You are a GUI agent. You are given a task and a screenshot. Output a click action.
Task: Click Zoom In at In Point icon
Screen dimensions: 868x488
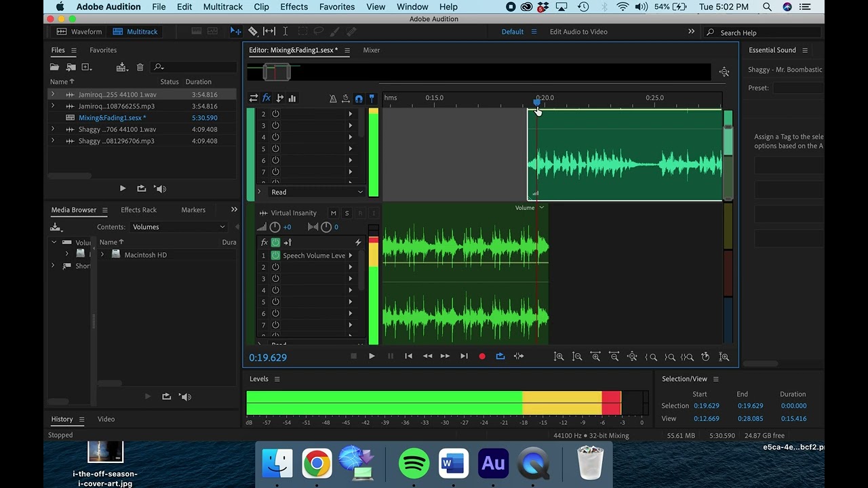651,357
